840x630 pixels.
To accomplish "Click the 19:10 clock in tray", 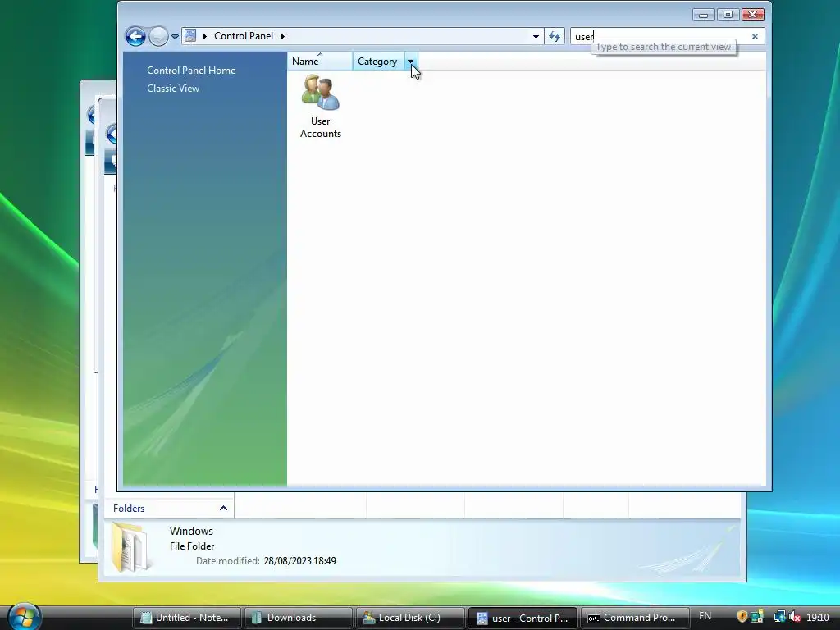I will tap(818, 618).
